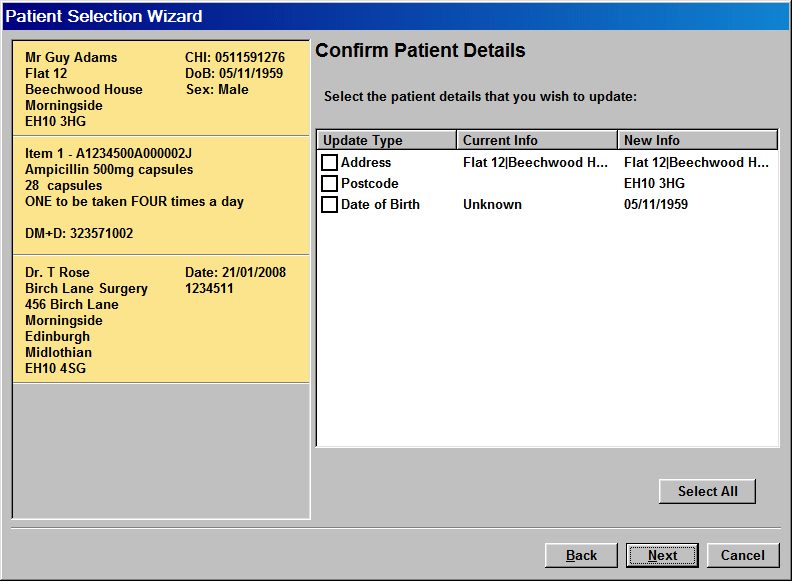Click the New Info column header
Viewport: 792px width, 581px height.
click(697, 141)
